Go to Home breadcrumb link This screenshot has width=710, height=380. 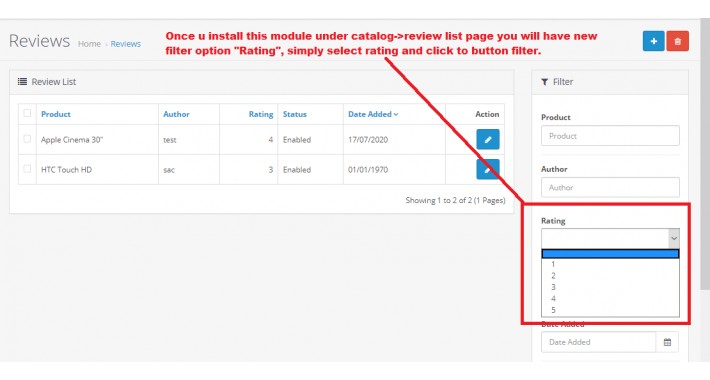coord(89,44)
